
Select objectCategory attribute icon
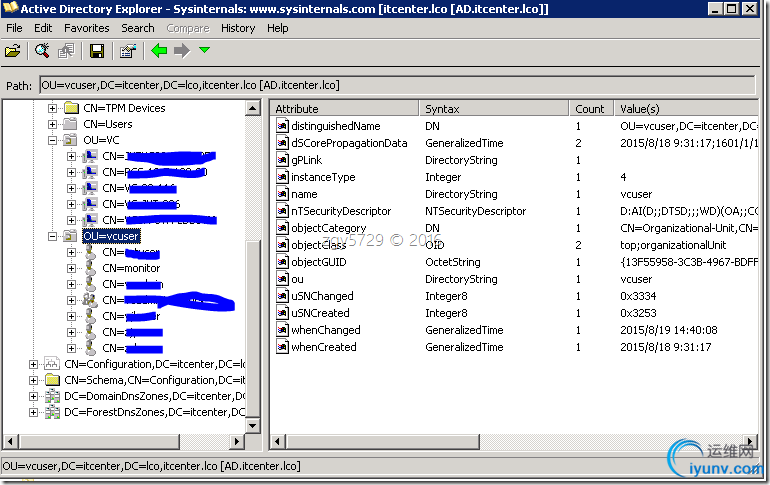pyautogui.click(x=282, y=228)
